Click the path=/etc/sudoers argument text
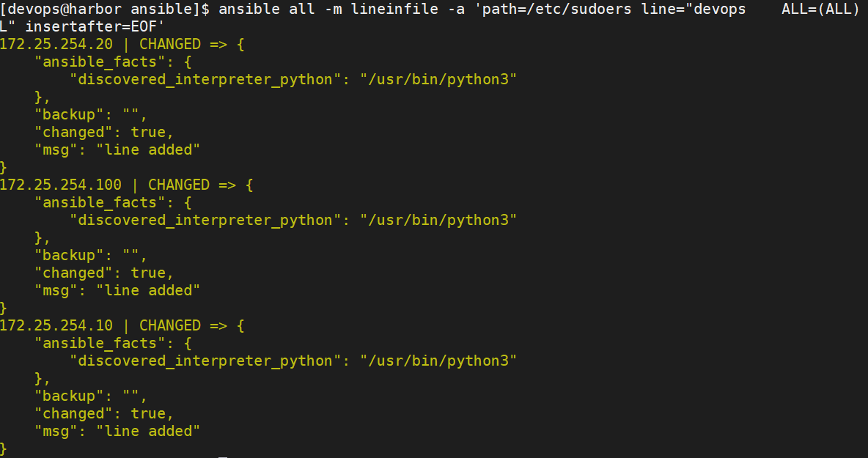This screenshot has height=458, width=868. click(557, 10)
